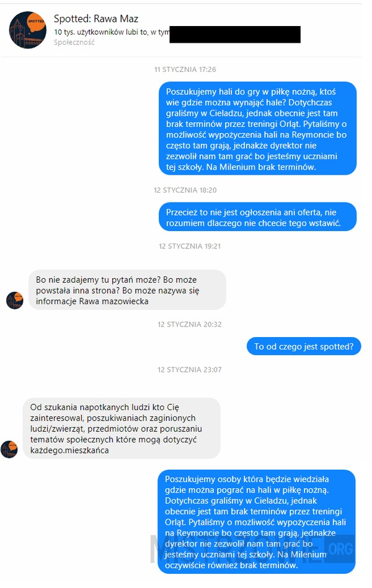The height and width of the screenshot is (588, 372).
Task: Click the '12 STYCZNIA 18:20' timestamp
Action: [185, 190]
